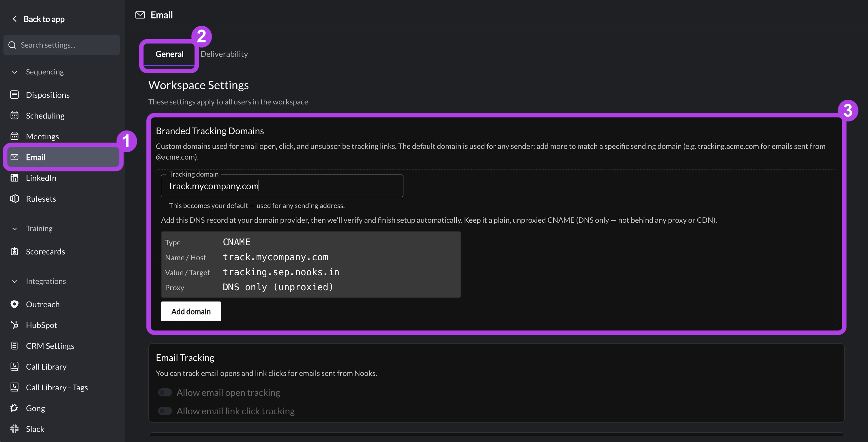868x442 pixels.
Task: Click the search magnifier icon
Action: tap(12, 45)
